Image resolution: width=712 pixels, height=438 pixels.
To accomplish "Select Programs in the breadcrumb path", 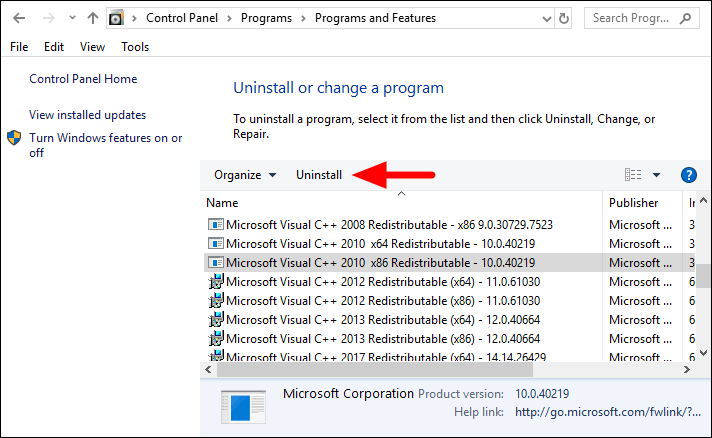I will [x=266, y=18].
